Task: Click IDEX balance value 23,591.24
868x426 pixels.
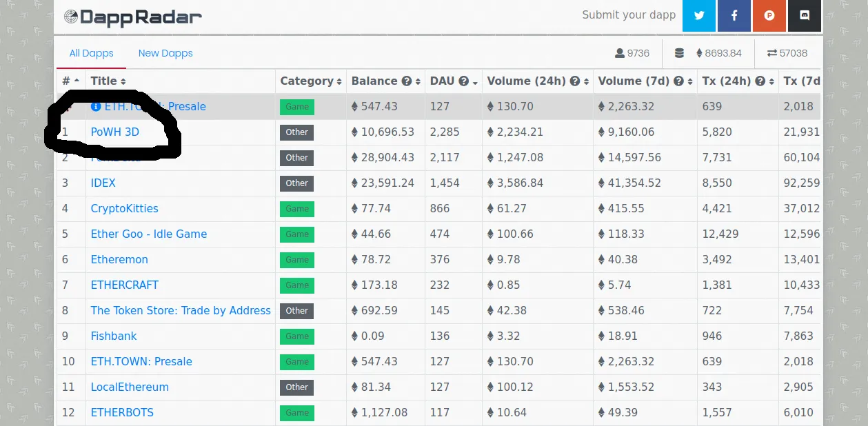Action: 387,183
